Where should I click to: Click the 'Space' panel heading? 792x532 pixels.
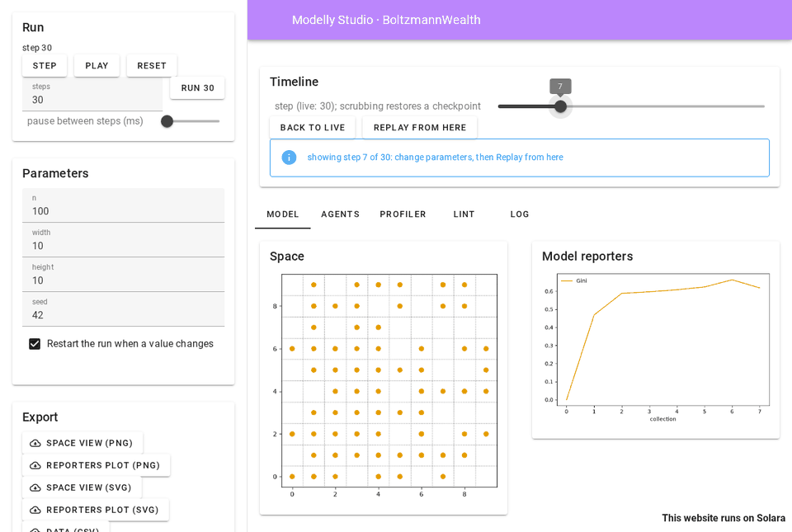coord(287,257)
